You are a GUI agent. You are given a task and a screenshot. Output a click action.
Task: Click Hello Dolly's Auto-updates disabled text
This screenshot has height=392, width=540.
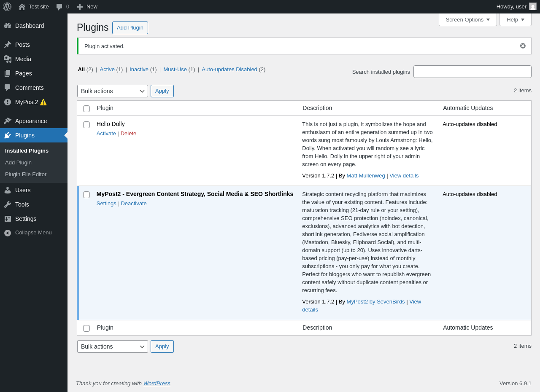point(470,124)
